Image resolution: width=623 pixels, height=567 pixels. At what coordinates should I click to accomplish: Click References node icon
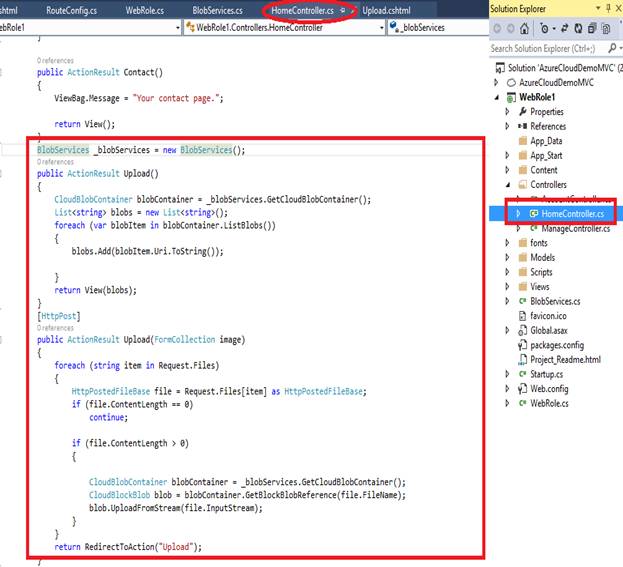(x=522, y=126)
